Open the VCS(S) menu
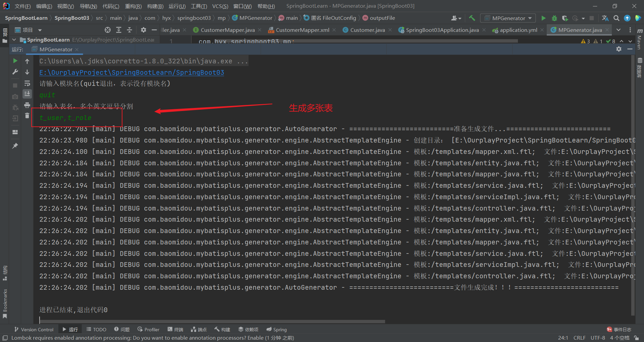The height and width of the screenshot is (342, 644). 220,6
